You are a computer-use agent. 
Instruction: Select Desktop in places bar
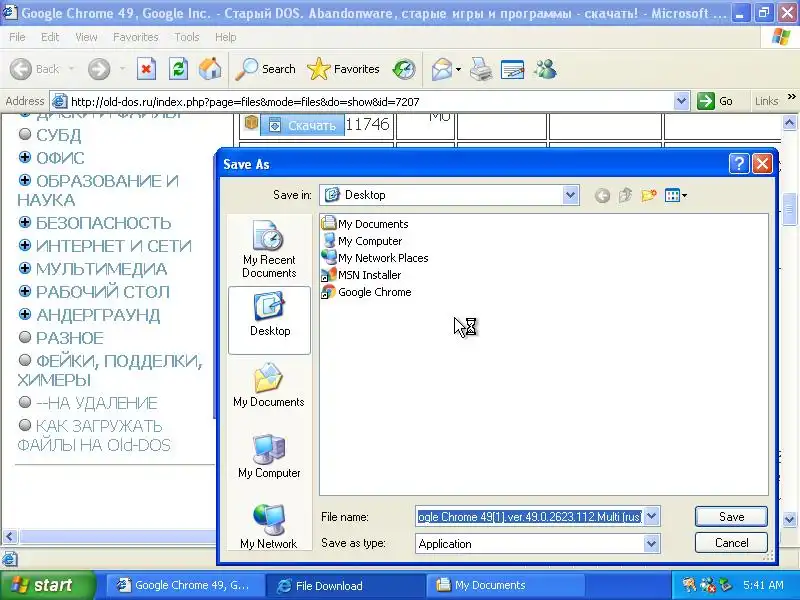tap(269, 320)
